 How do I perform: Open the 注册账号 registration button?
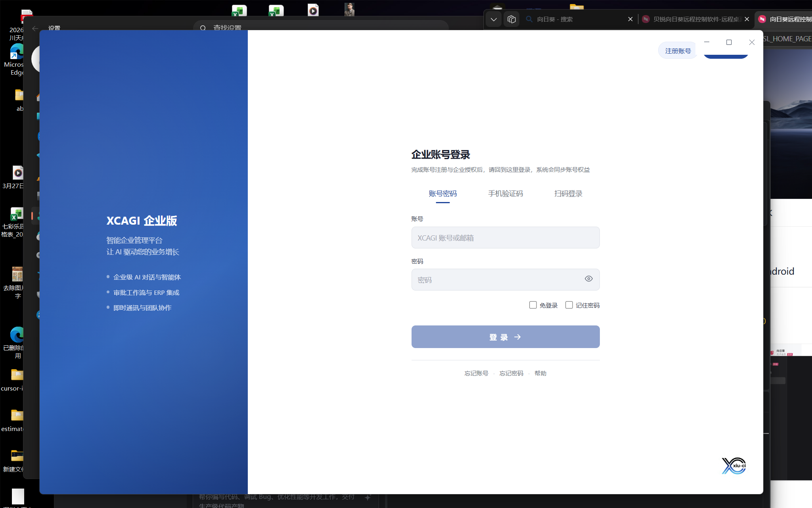pos(678,51)
